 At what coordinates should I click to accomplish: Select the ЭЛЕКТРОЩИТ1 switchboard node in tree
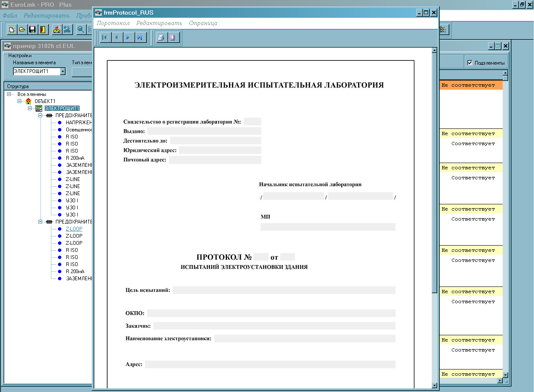tap(62, 108)
